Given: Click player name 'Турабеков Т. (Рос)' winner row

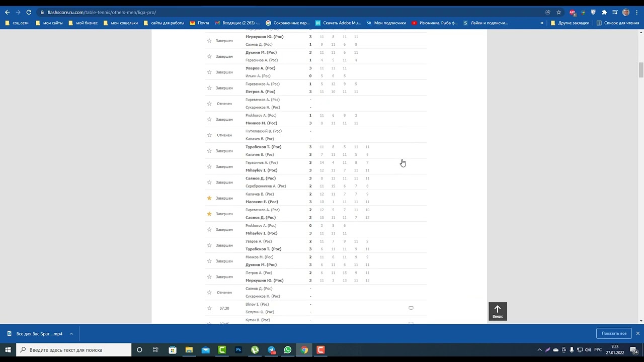Looking at the screenshot, I should 263,147.
